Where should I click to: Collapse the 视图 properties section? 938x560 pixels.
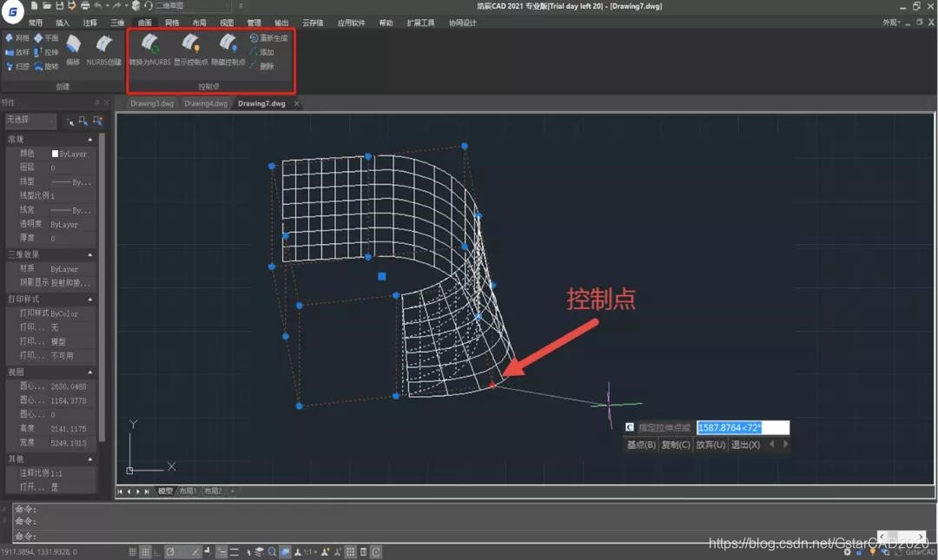89,372
